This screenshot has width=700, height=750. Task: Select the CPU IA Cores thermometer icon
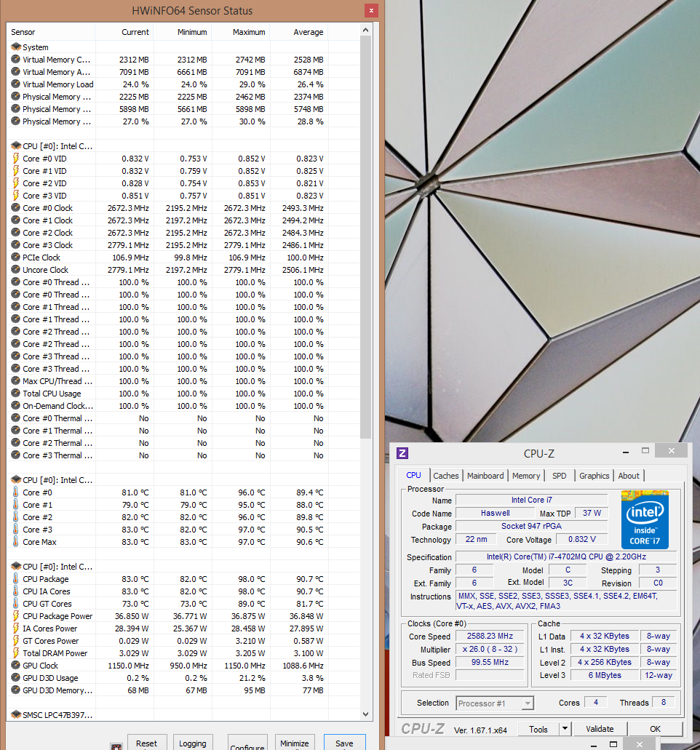(x=16, y=591)
